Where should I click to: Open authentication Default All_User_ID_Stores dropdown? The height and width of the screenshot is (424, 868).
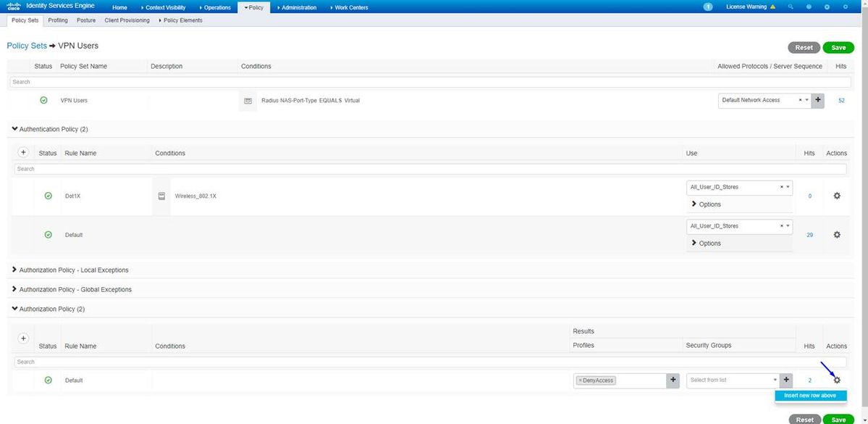point(788,226)
